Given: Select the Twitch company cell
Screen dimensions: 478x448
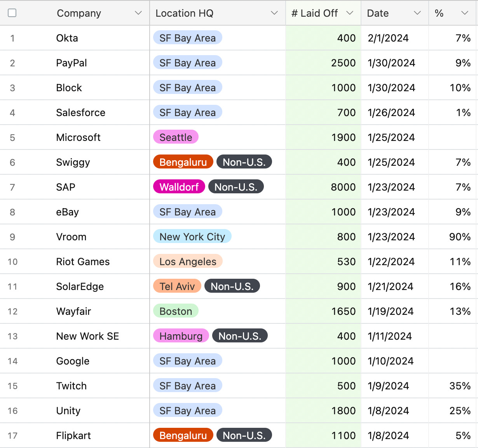Looking at the screenshot, I should click(75, 386).
